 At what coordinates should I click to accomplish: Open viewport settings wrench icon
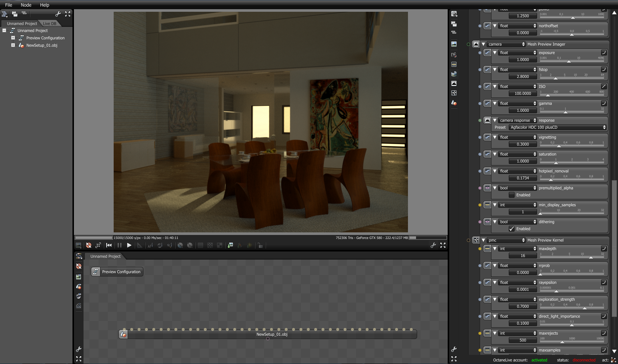click(x=433, y=245)
